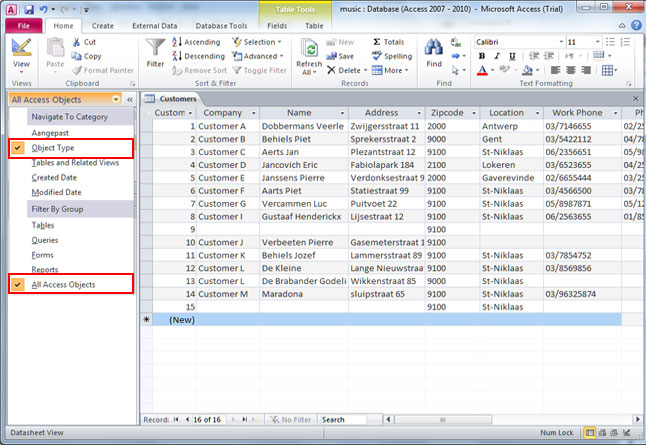Click the Filter funnel icon
Screen dimensions: 646x445
pos(155,47)
